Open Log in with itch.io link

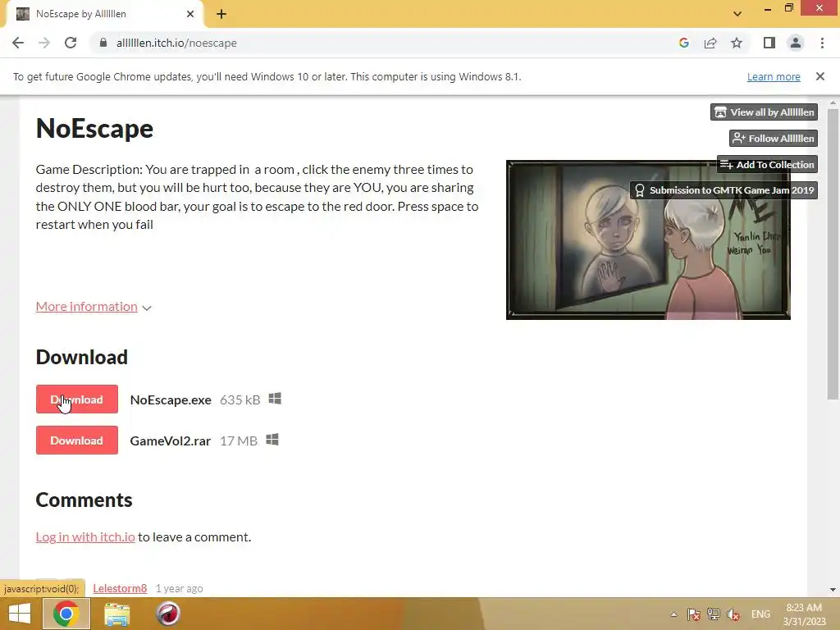coord(85,536)
